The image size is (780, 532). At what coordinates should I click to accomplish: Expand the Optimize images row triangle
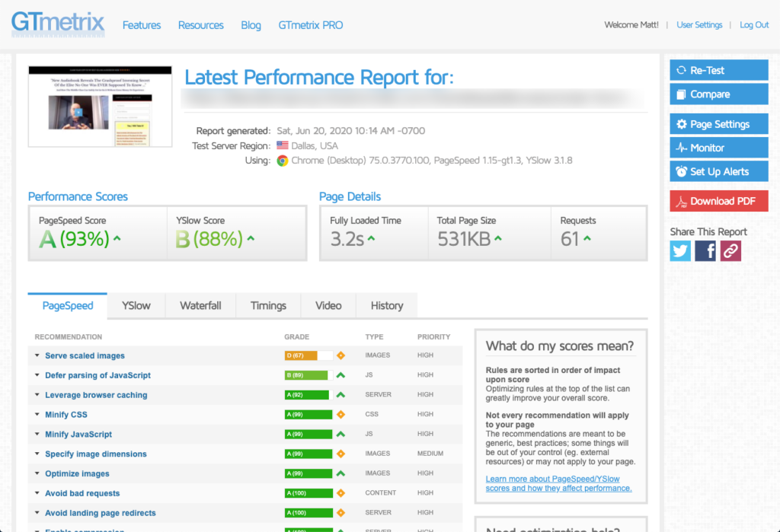click(37, 473)
